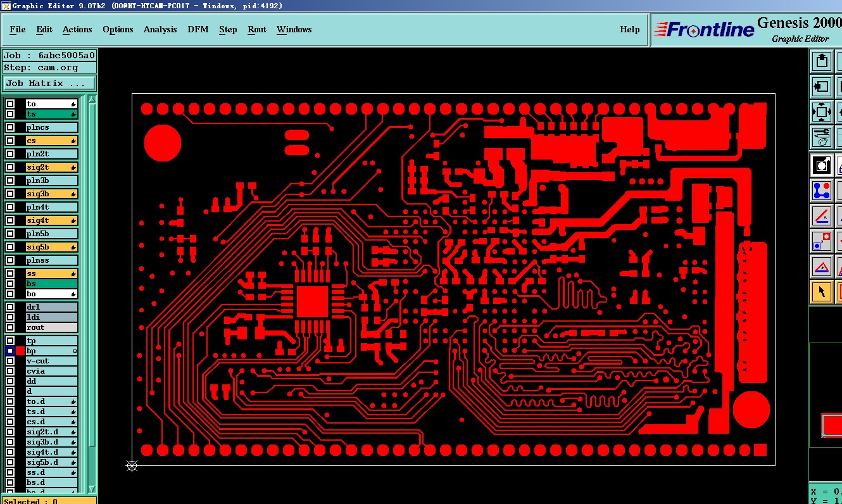
Task: Click the pan-left view icon
Action: click(x=822, y=87)
